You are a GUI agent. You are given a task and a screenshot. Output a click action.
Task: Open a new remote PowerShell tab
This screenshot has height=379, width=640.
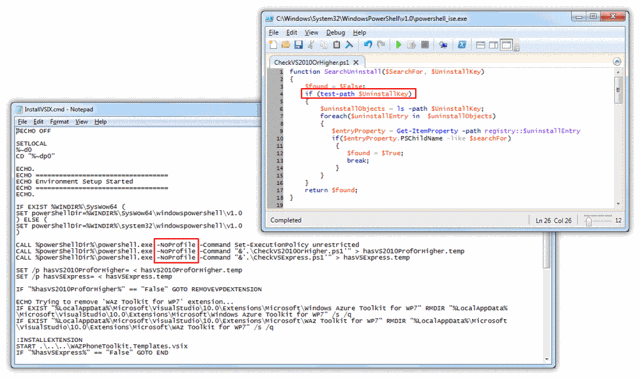click(443, 45)
